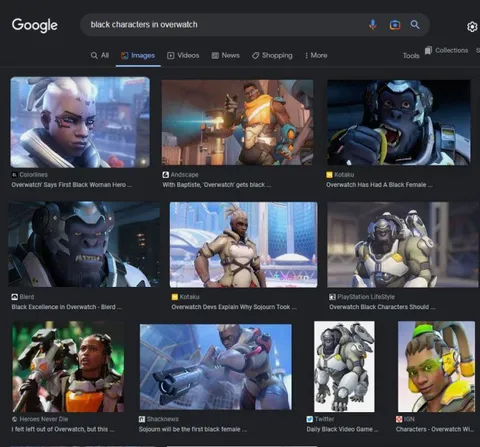Select the Images tab
Screen dimensions: 480x447
tap(138, 55)
